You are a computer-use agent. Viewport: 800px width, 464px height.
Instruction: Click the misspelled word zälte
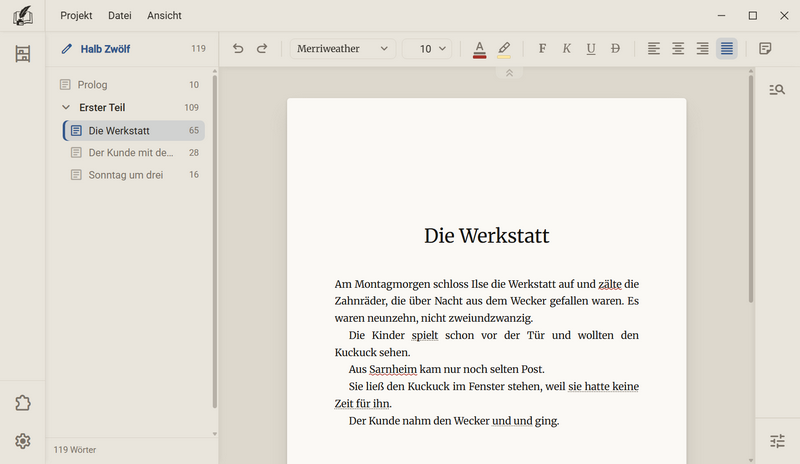tap(610, 284)
